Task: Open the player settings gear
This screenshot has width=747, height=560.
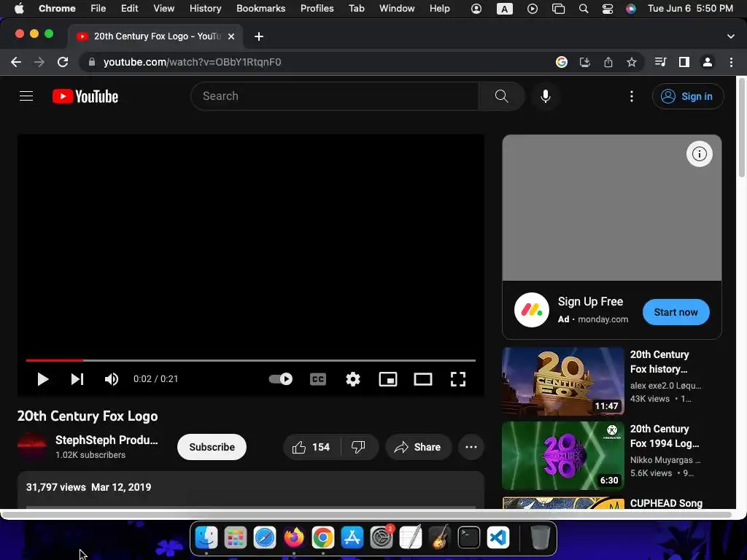Action: pyautogui.click(x=353, y=379)
